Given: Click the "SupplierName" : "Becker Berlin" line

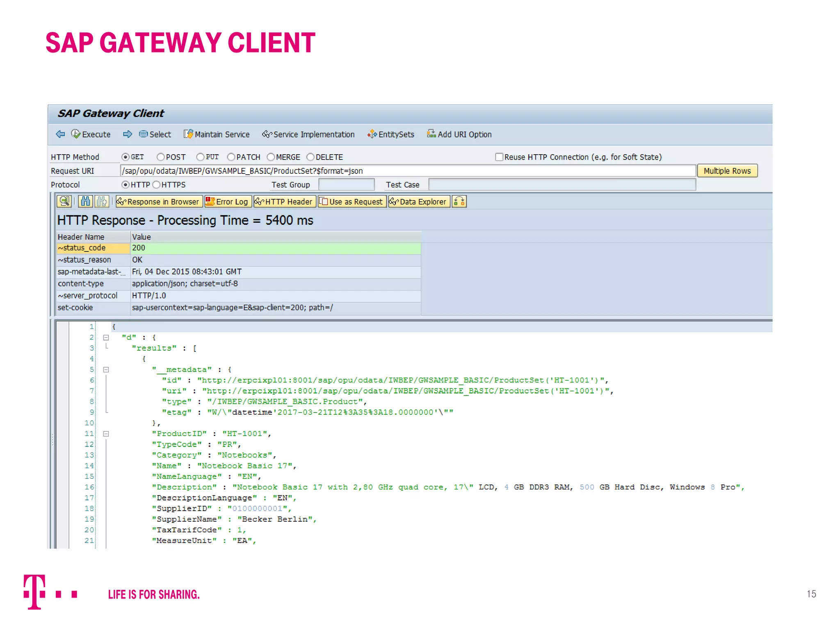Looking at the screenshot, I should pyautogui.click(x=234, y=519).
